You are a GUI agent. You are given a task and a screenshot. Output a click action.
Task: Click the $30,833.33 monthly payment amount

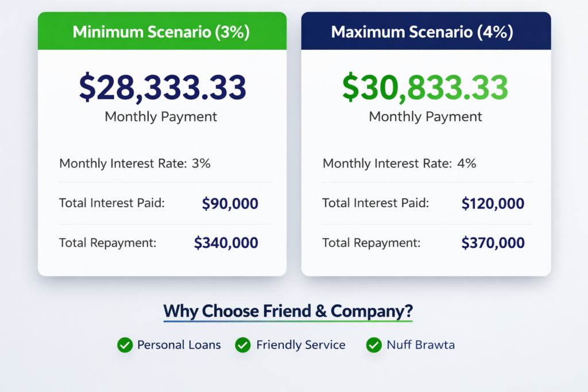pos(425,87)
